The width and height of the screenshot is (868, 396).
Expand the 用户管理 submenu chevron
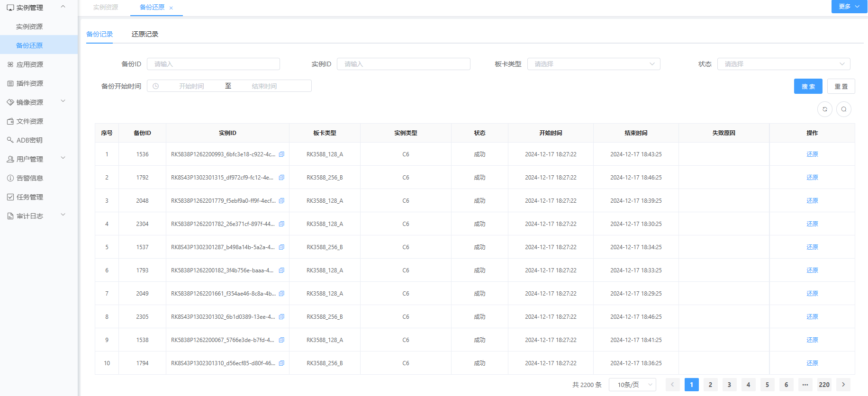click(x=63, y=158)
